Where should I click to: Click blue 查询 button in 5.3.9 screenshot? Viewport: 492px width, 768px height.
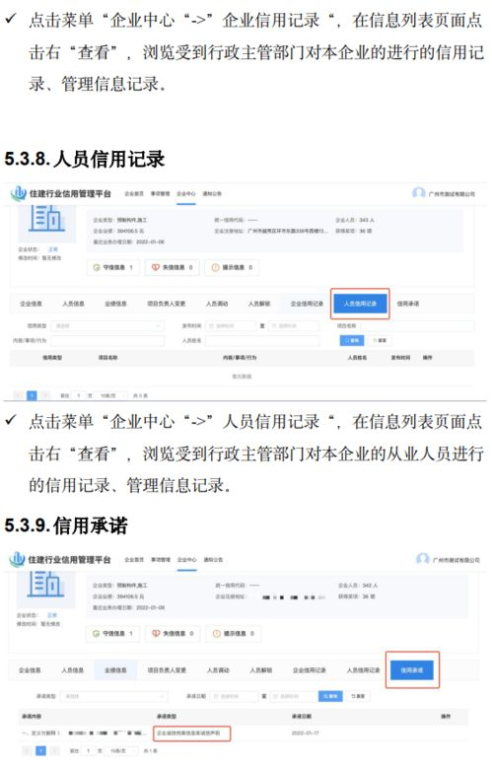click(x=330, y=696)
